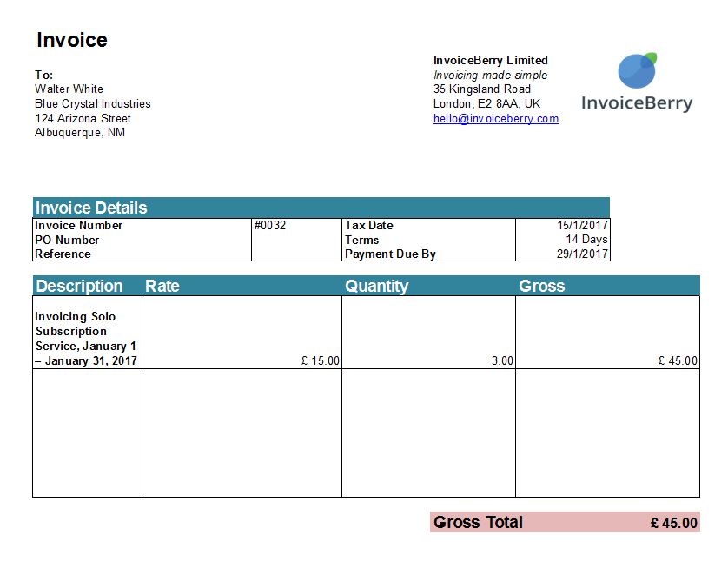Select recipient name Walter White
The width and height of the screenshot is (728, 561).
pos(69,89)
